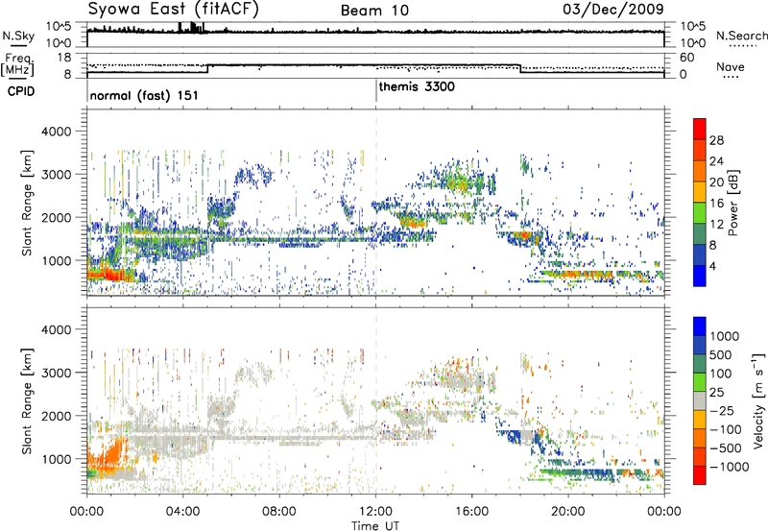Click the '25' tick on the velocity scale

tap(717, 392)
